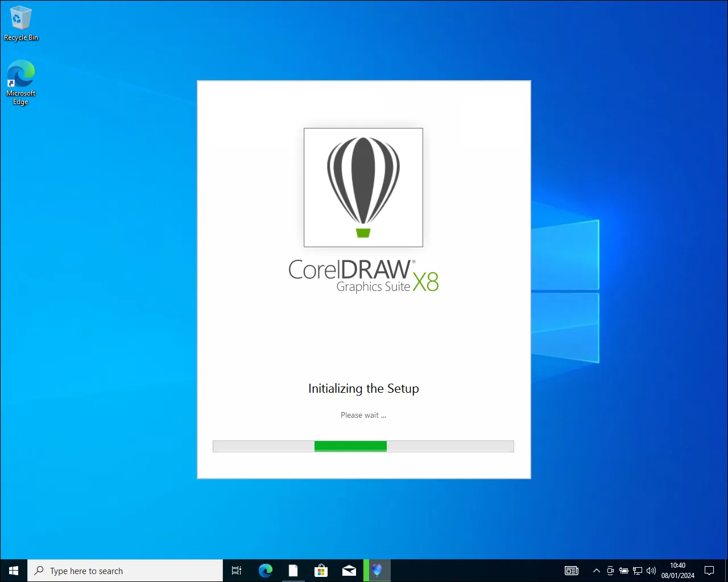
Task: Open Task View on the taskbar
Action: point(237,570)
